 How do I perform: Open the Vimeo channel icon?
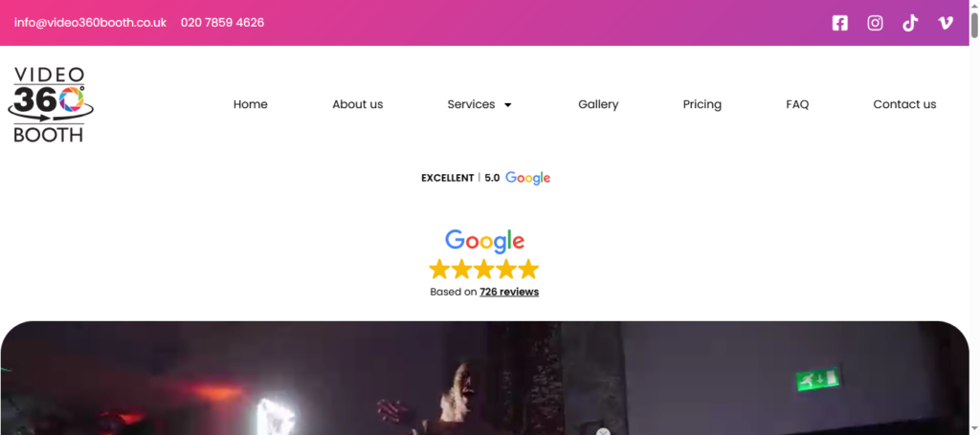click(x=946, y=23)
